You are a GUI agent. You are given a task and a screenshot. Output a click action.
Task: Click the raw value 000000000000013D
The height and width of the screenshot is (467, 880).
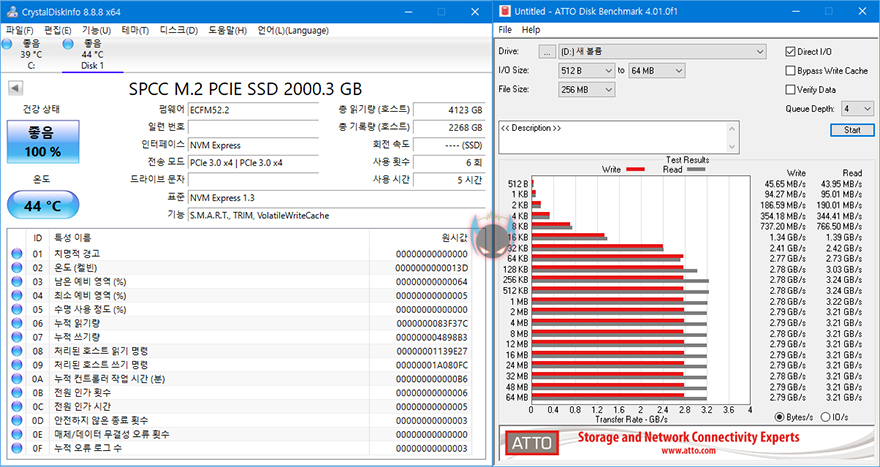[432, 268]
